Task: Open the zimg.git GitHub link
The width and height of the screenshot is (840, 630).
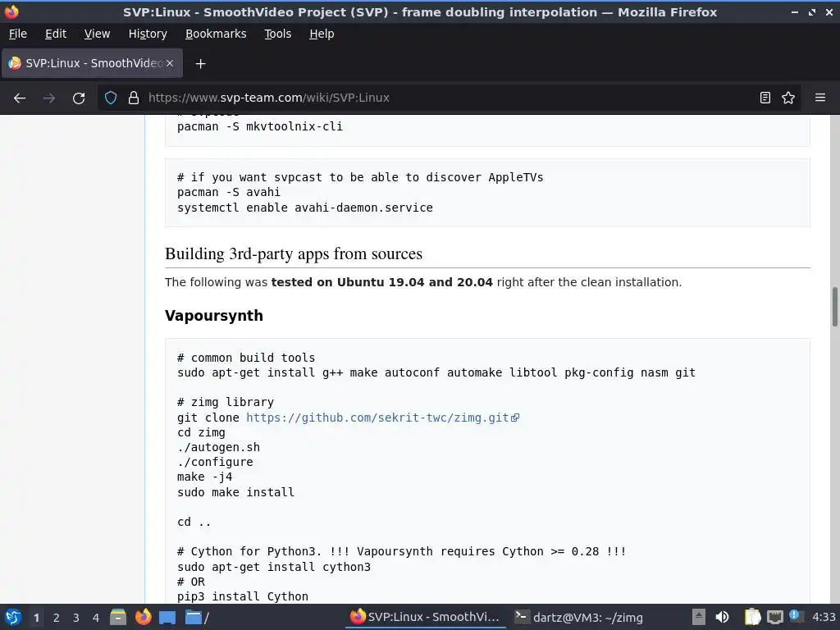Action: point(382,418)
